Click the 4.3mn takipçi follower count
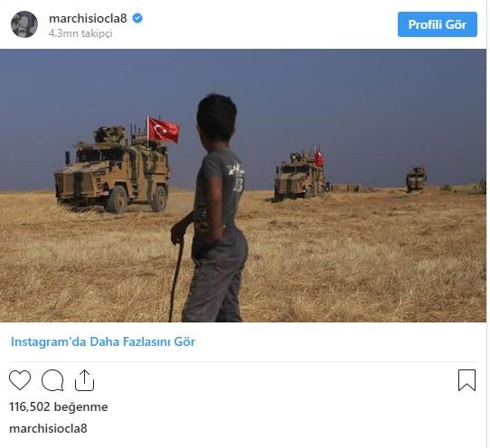The image size is (490, 448). pos(80,33)
